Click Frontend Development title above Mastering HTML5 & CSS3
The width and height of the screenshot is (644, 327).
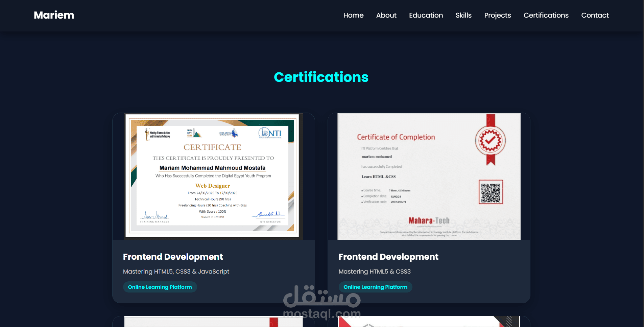pyautogui.click(x=388, y=257)
